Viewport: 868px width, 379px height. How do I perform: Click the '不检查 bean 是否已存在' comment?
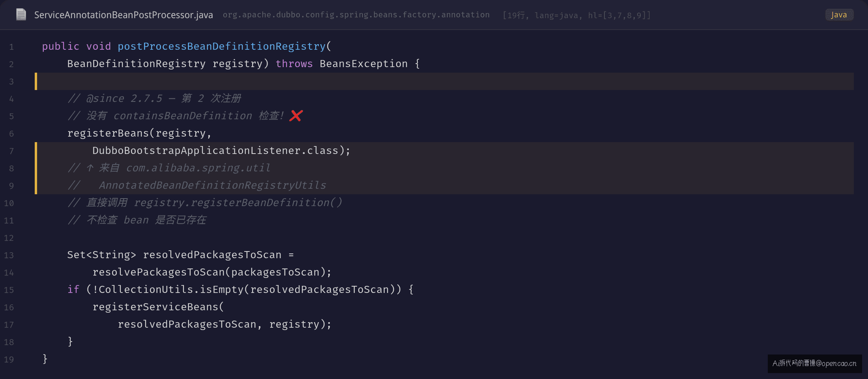click(137, 220)
